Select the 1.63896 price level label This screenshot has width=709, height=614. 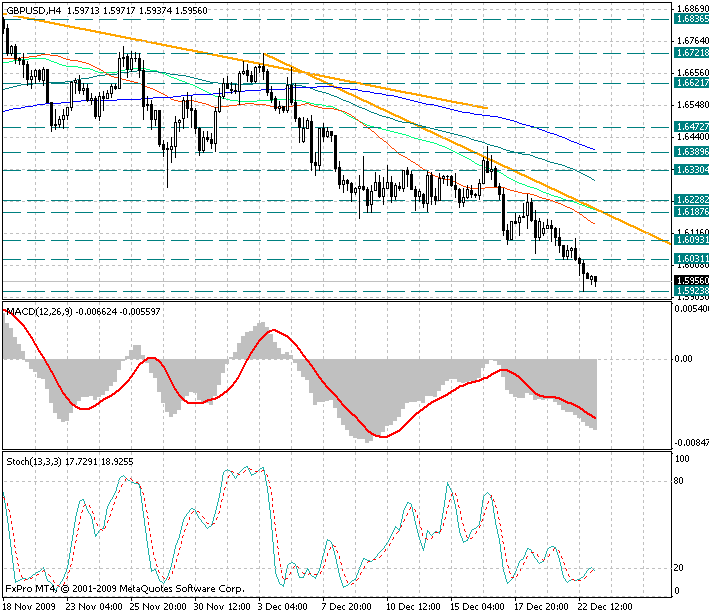691,151
